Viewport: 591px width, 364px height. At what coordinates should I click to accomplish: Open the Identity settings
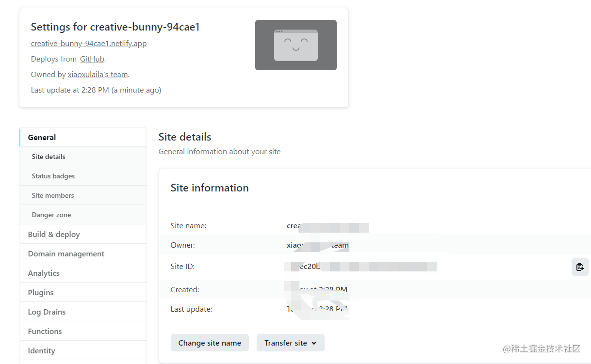point(83,350)
